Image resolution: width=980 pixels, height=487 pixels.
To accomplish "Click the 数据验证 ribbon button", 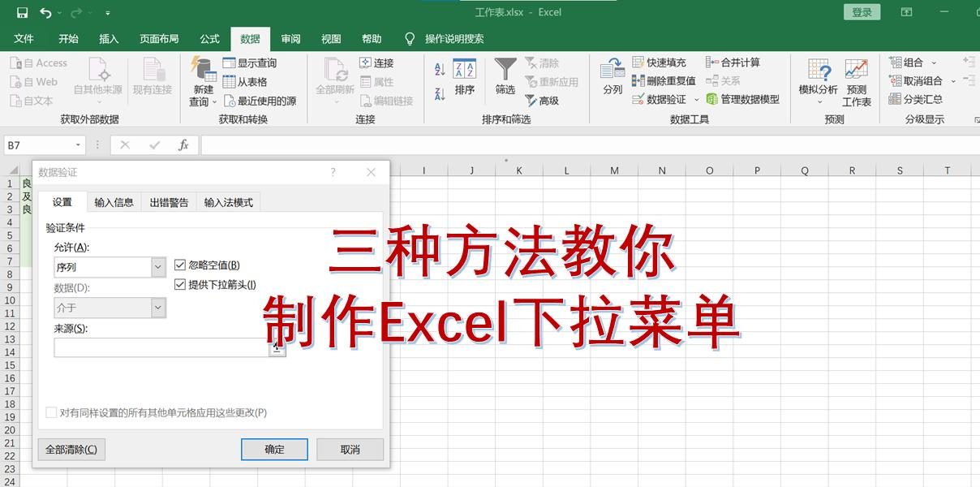I will tap(659, 100).
